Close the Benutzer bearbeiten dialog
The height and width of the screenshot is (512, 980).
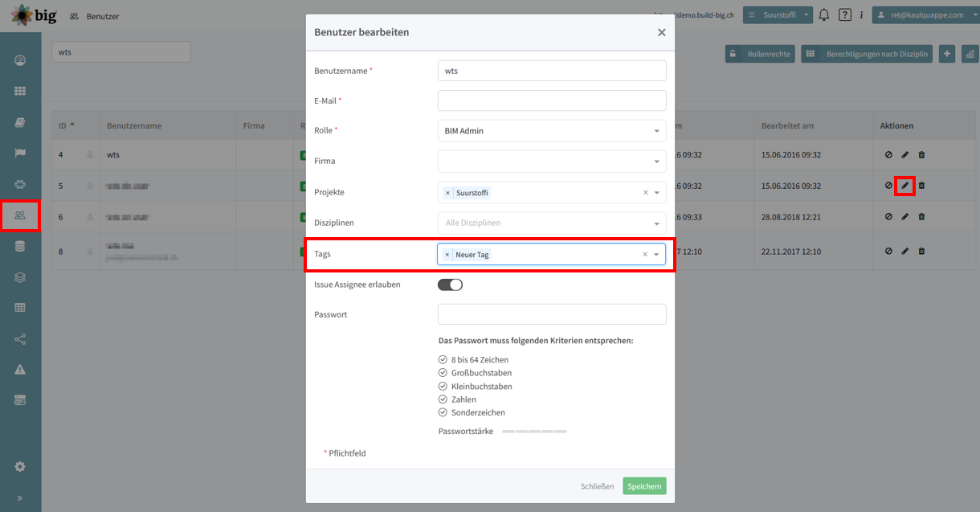pyautogui.click(x=661, y=32)
